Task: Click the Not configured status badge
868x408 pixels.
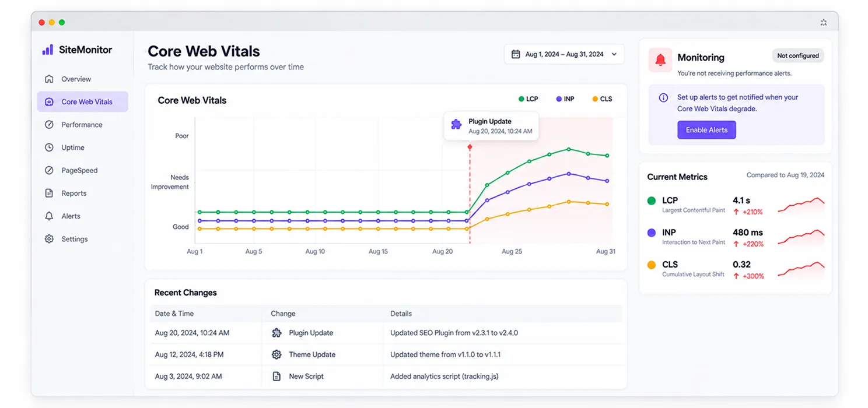Action: [798, 56]
